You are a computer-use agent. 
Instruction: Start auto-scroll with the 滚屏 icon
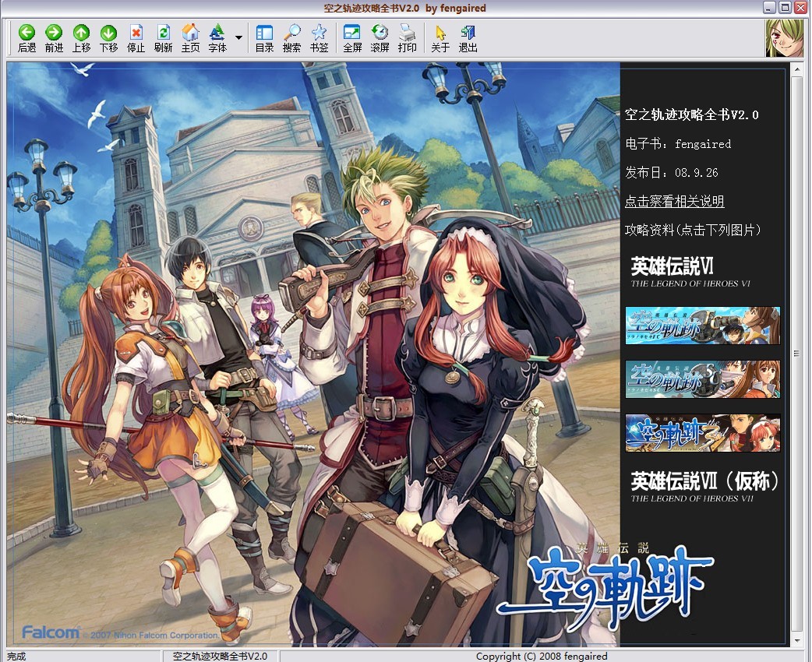click(380, 38)
